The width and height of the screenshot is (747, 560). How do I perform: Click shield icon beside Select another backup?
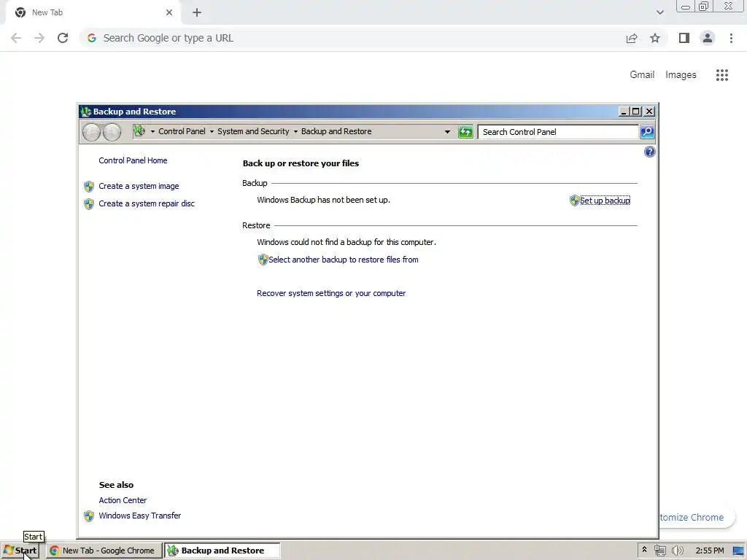tap(263, 260)
